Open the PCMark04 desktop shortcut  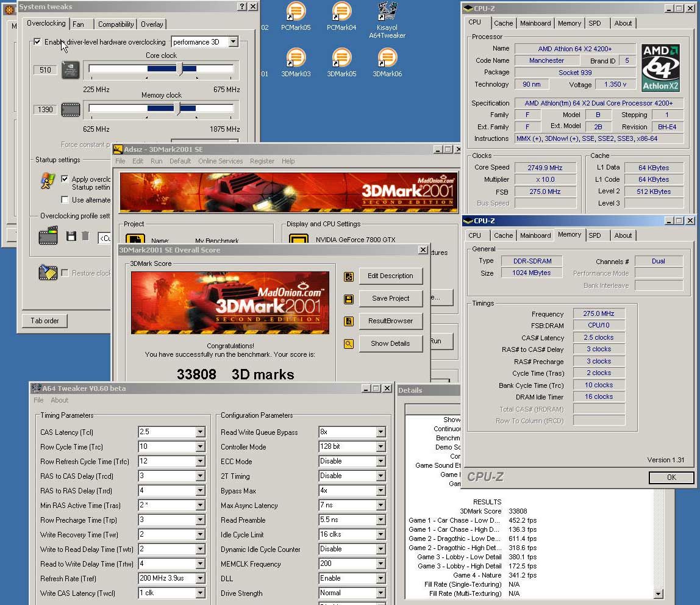click(341, 16)
